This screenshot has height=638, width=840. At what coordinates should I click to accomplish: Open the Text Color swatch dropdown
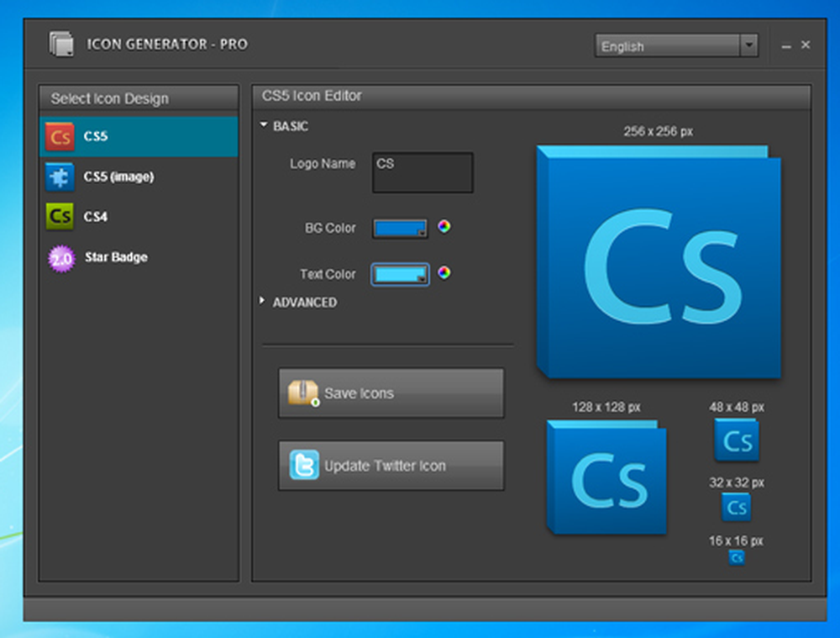pos(400,275)
